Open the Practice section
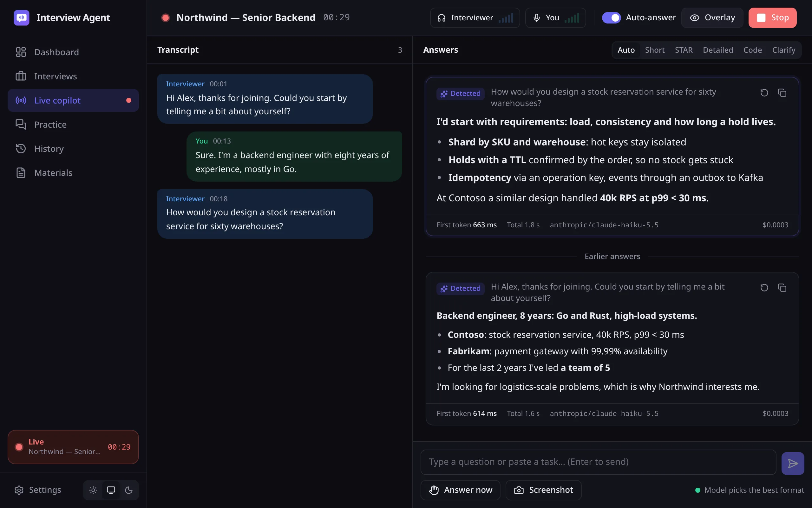 click(x=73, y=125)
